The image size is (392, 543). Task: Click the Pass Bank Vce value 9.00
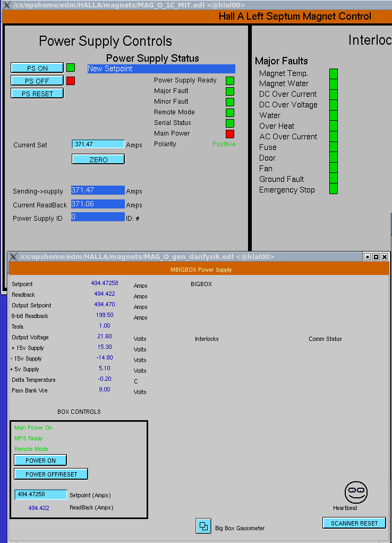[105, 390]
